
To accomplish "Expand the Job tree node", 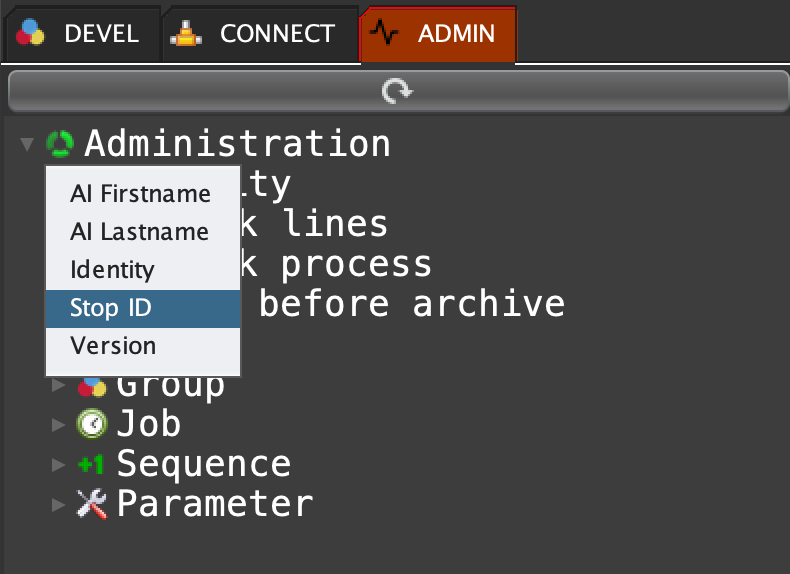I will (x=58, y=424).
